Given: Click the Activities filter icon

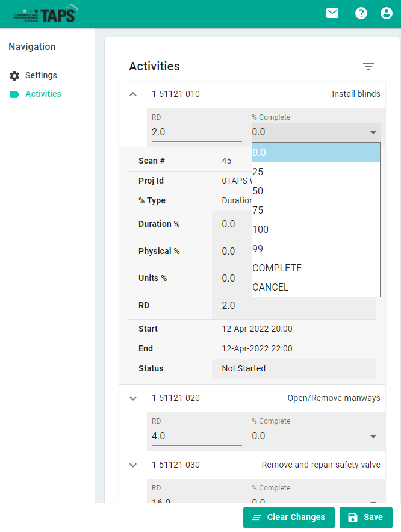Looking at the screenshot, I should tap(368, 66).
